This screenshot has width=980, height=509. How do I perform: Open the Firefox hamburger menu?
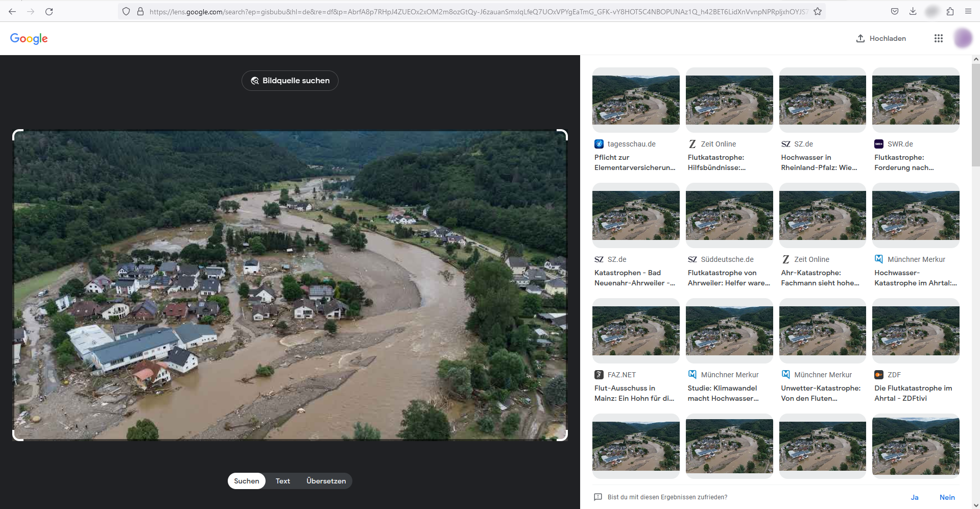click(x=968, y=11)
